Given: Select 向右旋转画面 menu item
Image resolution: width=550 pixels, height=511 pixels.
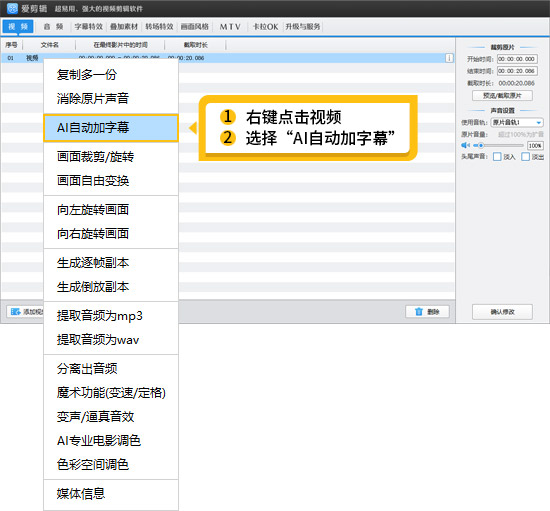Looking at the screenshot, I should point(111,234).
